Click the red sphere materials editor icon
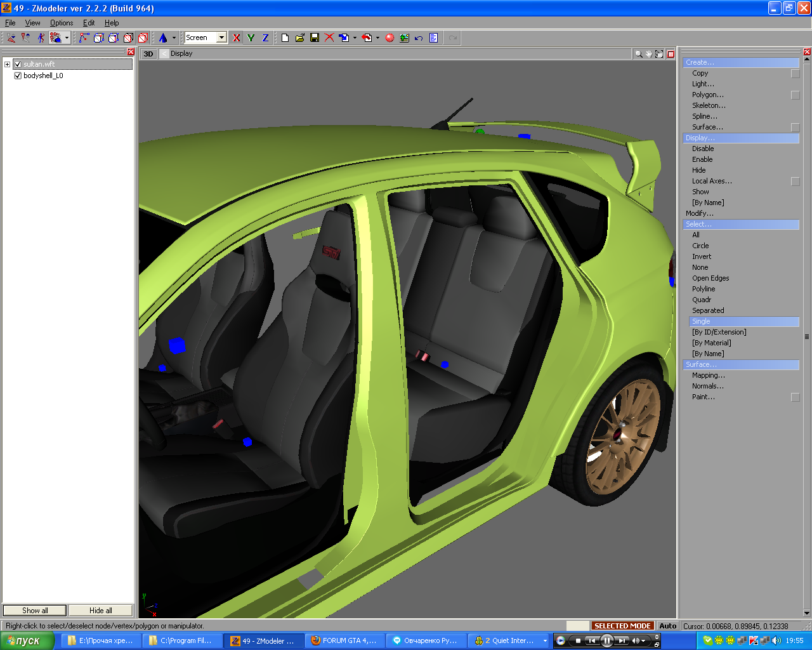Viewport: 812px width, 650px height. [390, 38]
